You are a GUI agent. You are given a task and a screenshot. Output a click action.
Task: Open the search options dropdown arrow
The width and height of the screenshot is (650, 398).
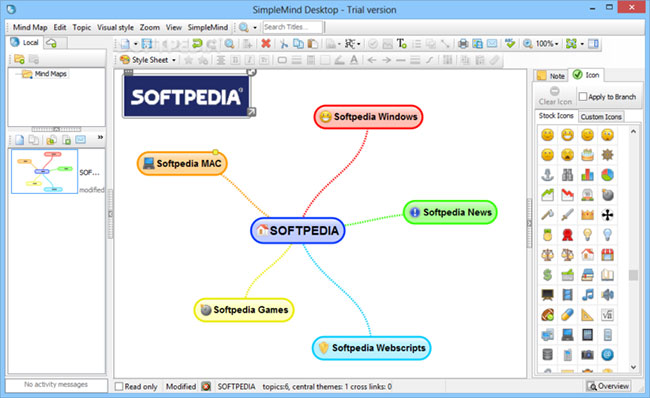pos(255,28)
